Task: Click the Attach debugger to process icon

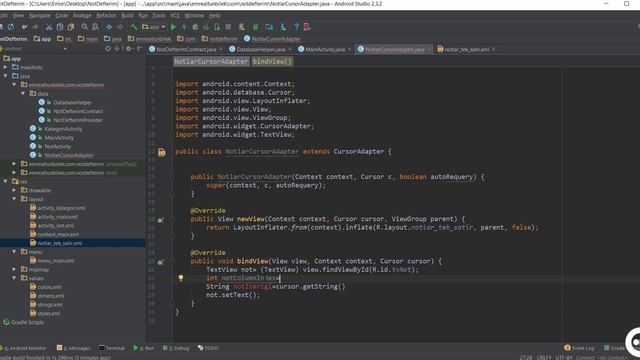Action: point(217,27)
